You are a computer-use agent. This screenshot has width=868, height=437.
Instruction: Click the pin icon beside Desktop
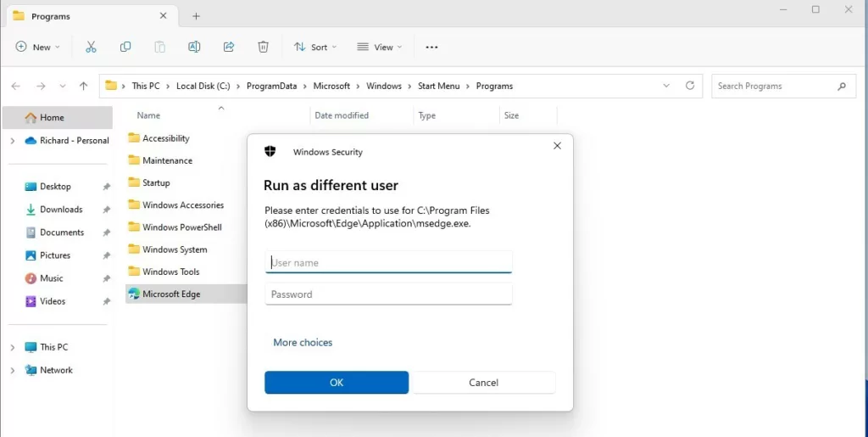[x=106, y=188]
